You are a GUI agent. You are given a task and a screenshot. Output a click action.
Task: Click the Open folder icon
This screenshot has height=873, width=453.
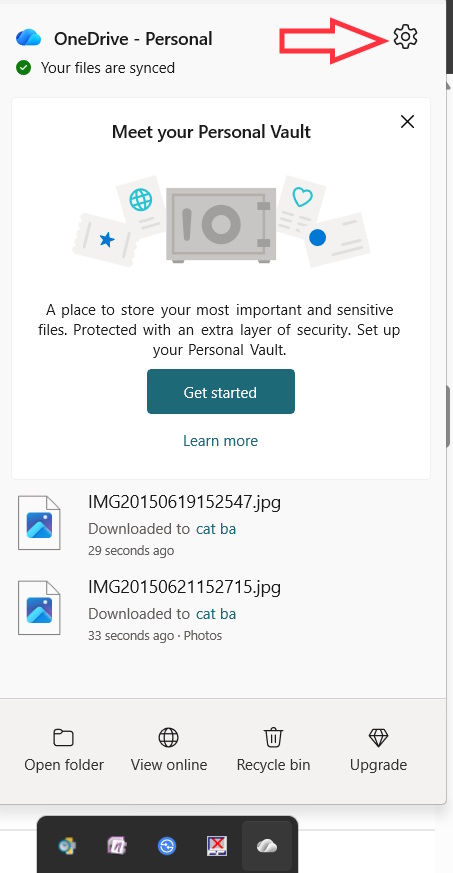click(63, 737)
